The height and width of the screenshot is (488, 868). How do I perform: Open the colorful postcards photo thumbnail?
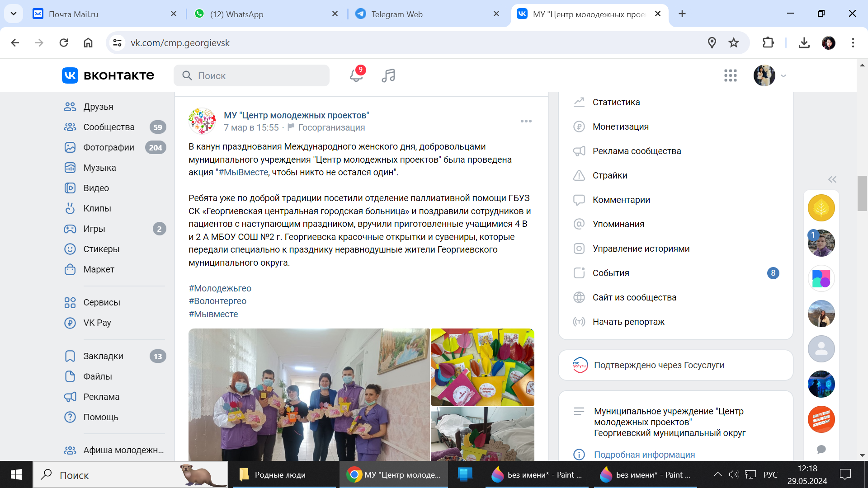click(x=482, y=367)
